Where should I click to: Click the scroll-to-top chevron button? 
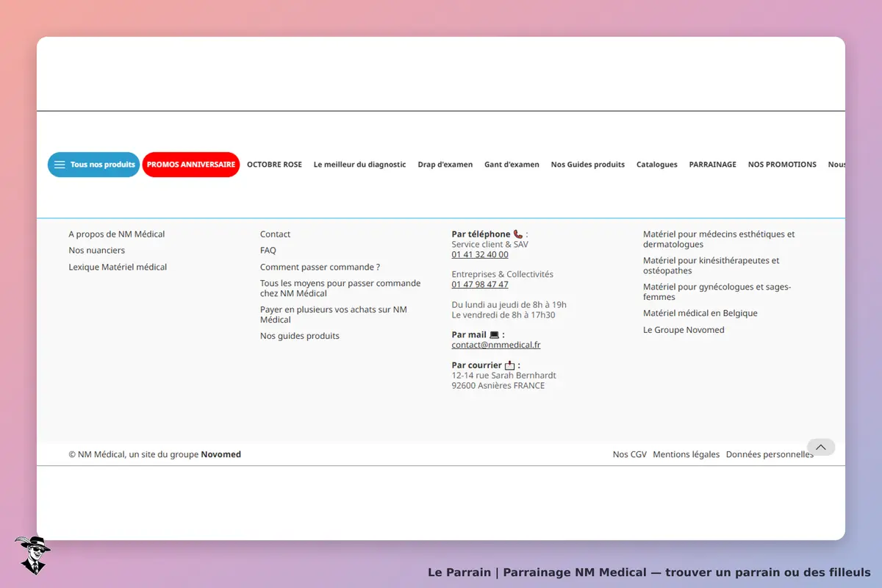point(821,447)
